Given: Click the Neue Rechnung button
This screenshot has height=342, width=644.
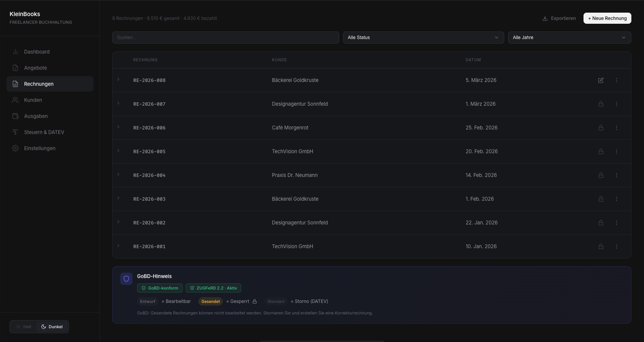Looking at the screenshot, I should pyautogui.click(x=607, y=18).
